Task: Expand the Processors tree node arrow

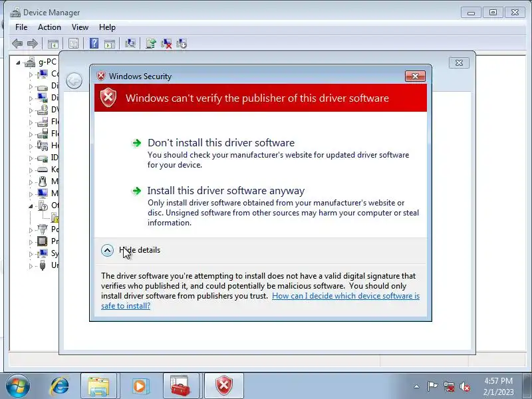Action: 31,242
